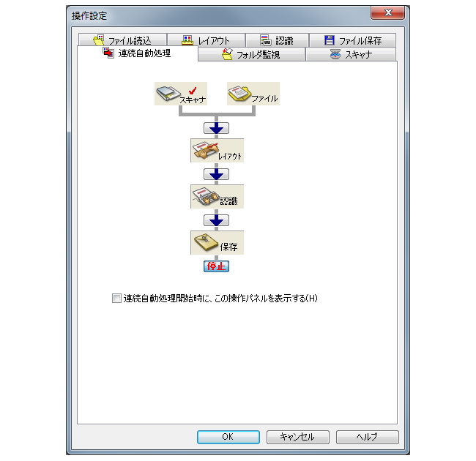476x461 pixels.
Task: Click the 認識 step icon in the flow
Action: [x=217, y=197]
